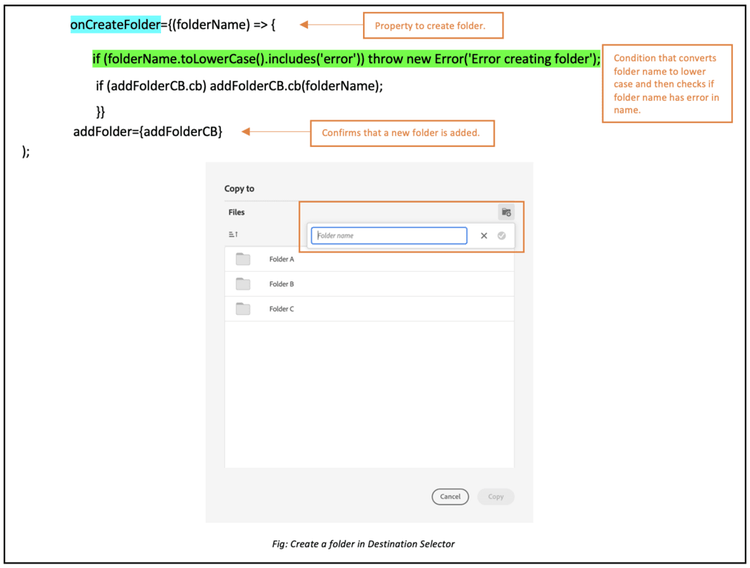Viewport: 750px width, 568px height.
Task: Click the Folder name input field
Action: pyautogui.click(x=389, y=235)
